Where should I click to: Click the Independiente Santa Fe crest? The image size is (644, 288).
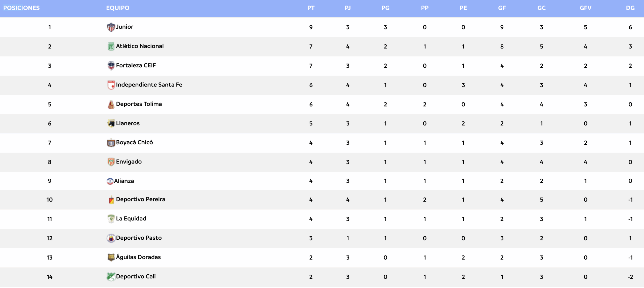111,85
